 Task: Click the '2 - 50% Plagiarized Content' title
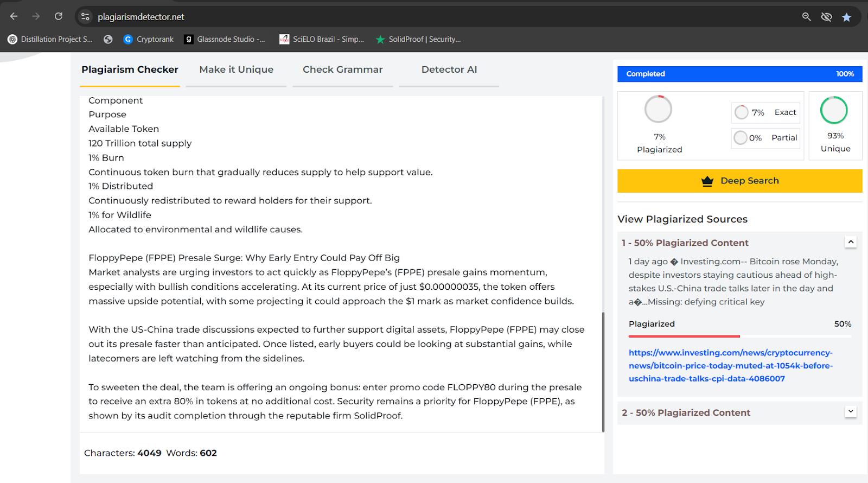(x=686, y=412)
